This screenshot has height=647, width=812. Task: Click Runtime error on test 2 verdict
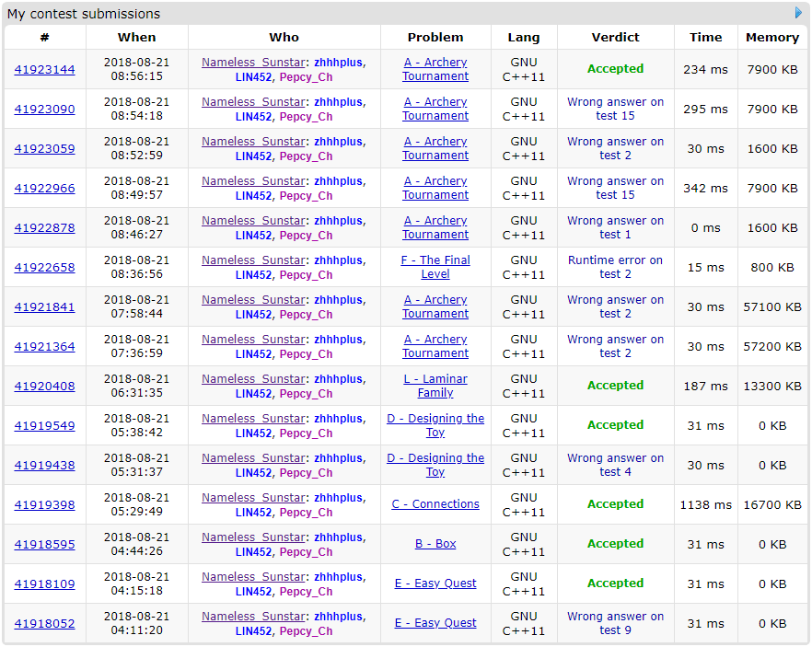tap(615, 267)
